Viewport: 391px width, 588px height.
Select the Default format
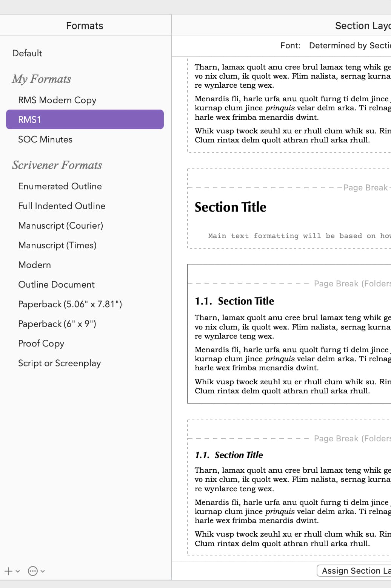(x=27, y=53)
